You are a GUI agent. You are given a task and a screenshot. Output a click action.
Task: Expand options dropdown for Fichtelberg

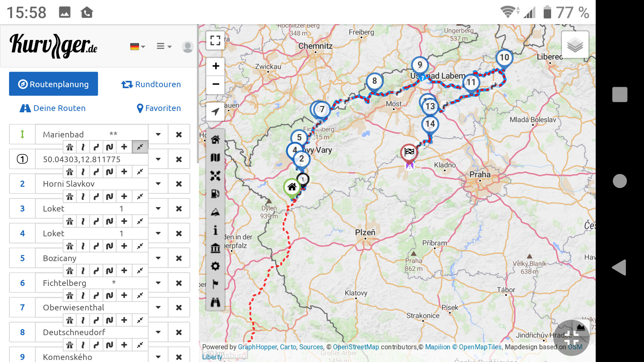[x=158, y=283]
